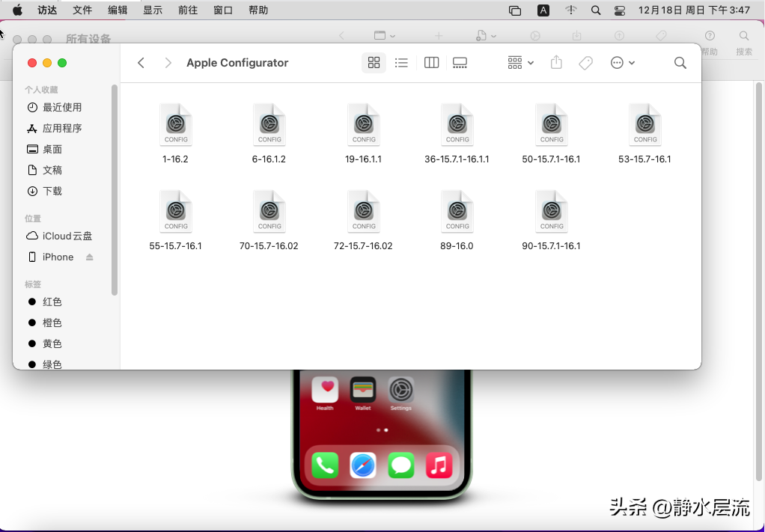Open the More options ellipsis dropdown
Image resolution: width=765 pixels, height=532 pixels.
tap(623, 63)
